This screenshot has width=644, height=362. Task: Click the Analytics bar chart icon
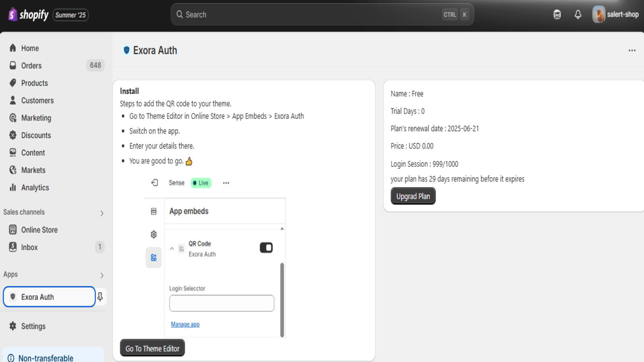click(13, 187)
